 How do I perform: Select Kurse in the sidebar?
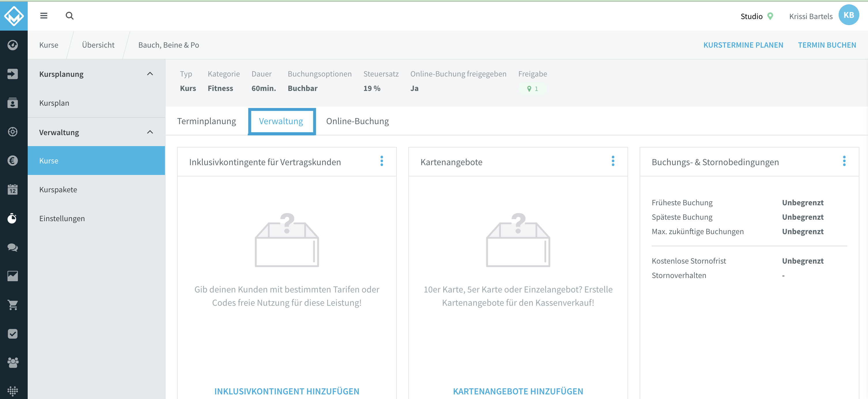pyautogui.click(x=96, y=161)
